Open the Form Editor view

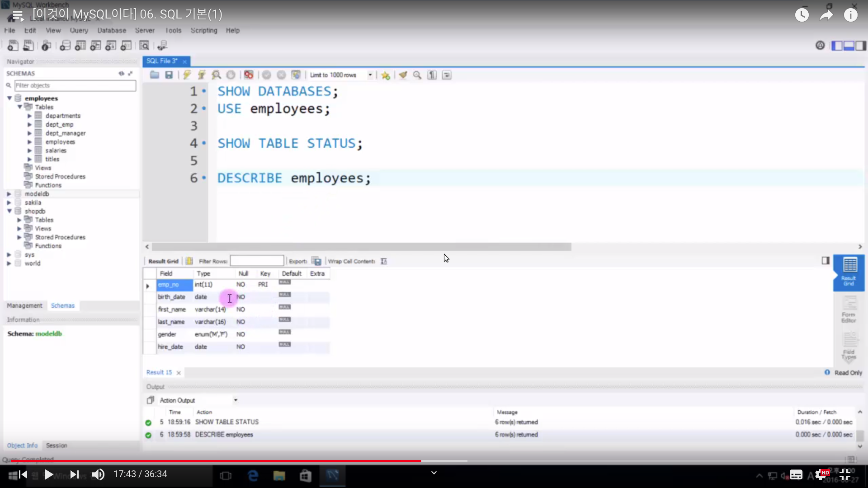849,310
